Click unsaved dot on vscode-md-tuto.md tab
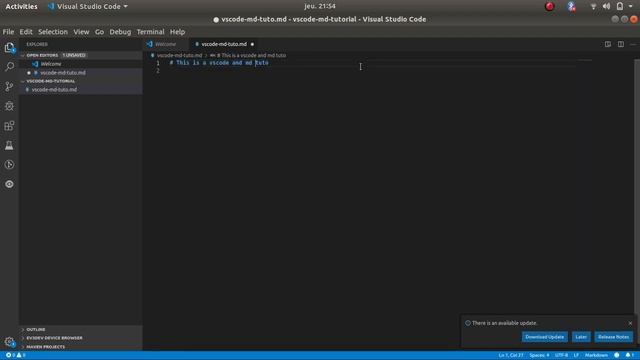The image size is (640, 360). [x=252, y=44]
